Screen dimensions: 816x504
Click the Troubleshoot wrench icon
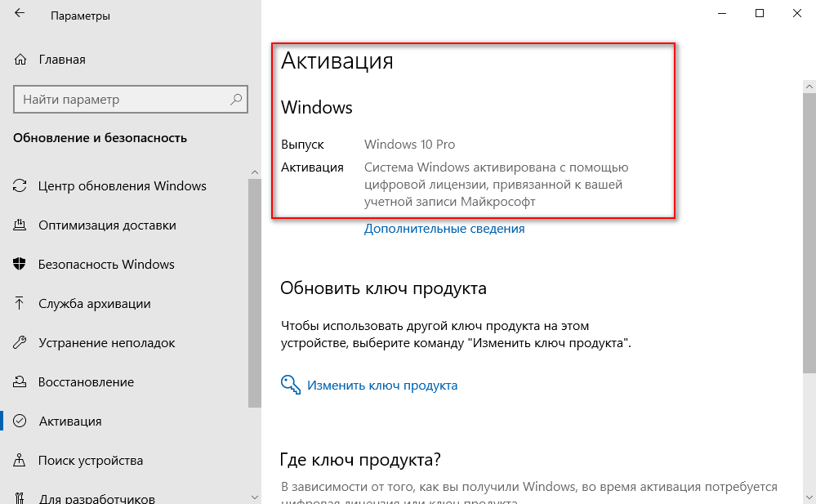pyautogui.click(x=20, y=342)
